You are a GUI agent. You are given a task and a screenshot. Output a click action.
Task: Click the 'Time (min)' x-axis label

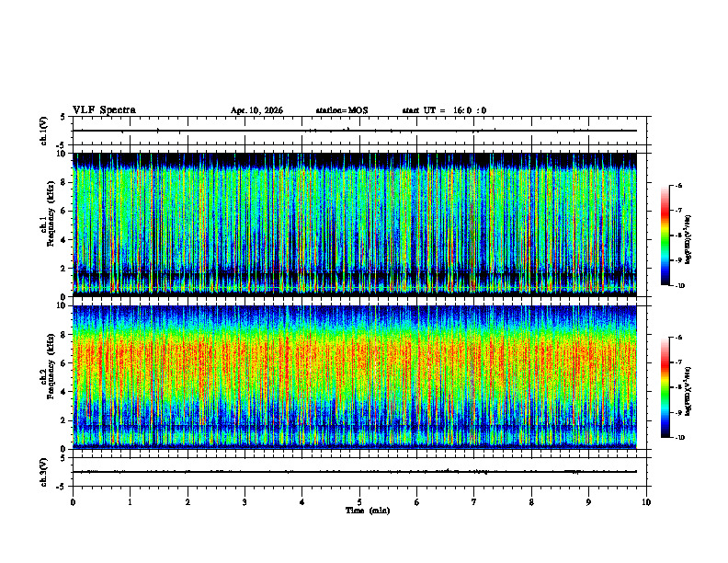pyautogui.click(x=368, y=511)
